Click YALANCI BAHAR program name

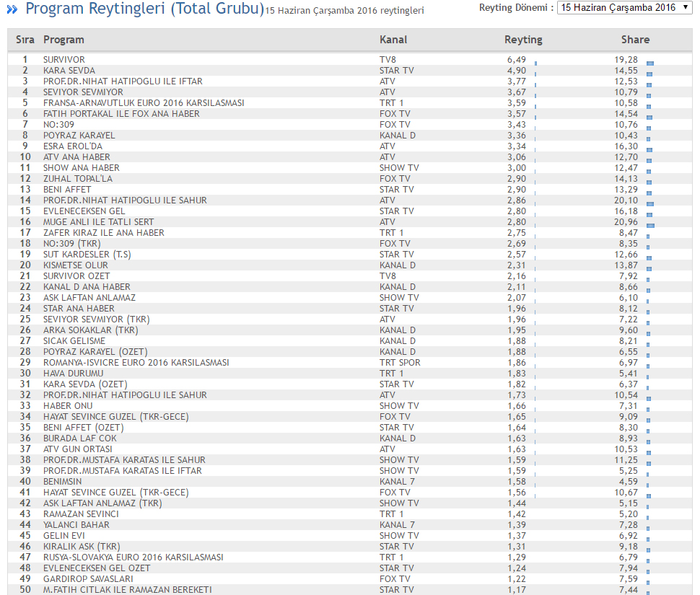coord(76,525)
